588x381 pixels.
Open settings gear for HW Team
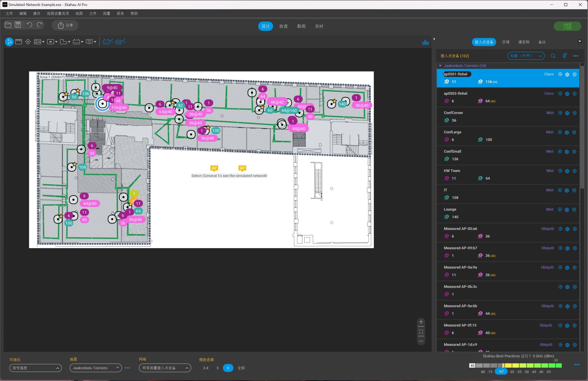coord(567,171)
